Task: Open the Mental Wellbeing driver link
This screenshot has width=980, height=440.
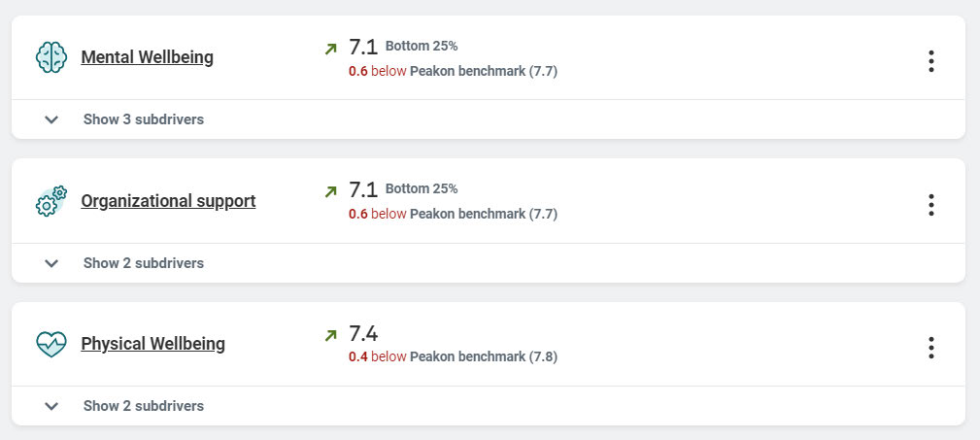Action: coord(147,57)
